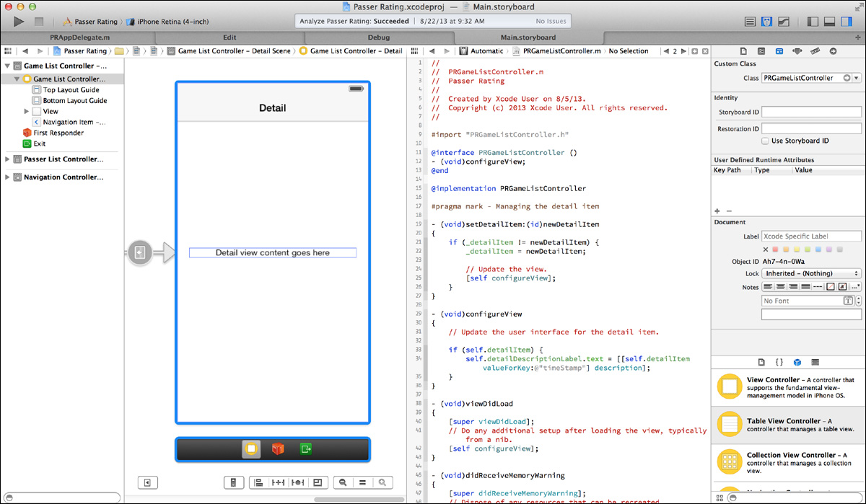866x504 pixels.
Task: Select the Version editor icon
Action: pos(783,22)
